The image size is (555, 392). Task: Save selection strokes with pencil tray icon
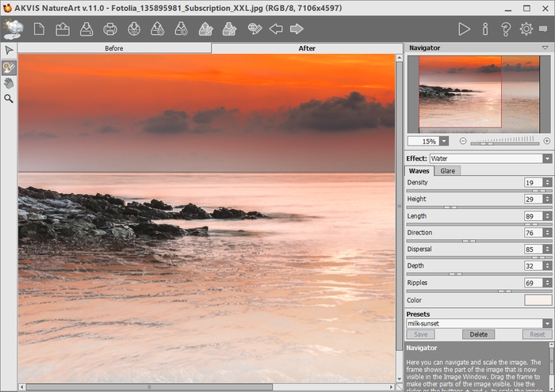229,29
